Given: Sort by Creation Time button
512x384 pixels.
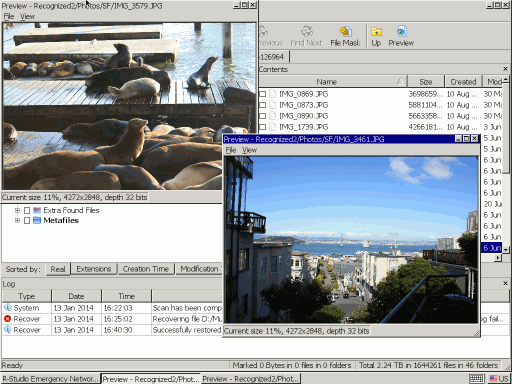Looking at the screenshot, I should (146, 269).
